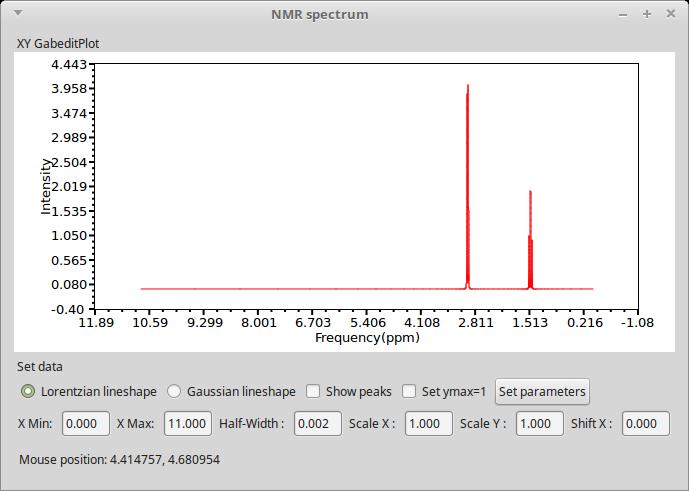The height and width of the screenshot is (491, 689).
Task: Click the Intensity y-axis label
Action: [x=46, y=186]
